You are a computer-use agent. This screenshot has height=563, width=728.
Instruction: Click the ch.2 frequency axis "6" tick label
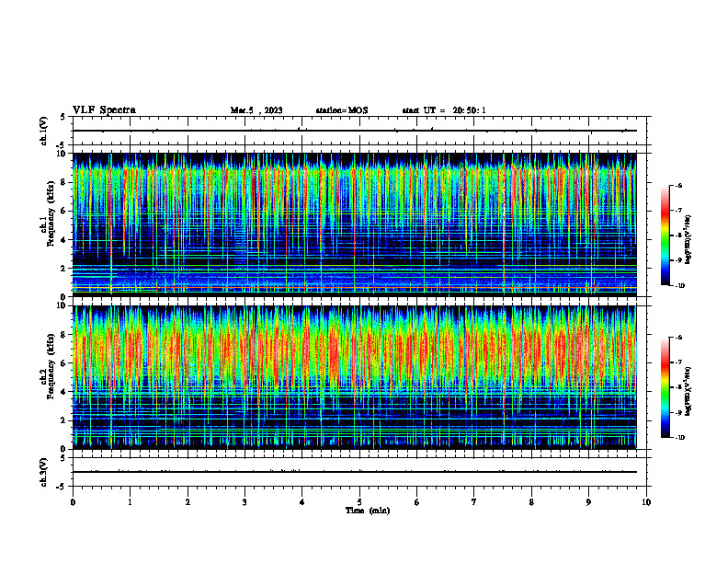(x=64, y=363)
